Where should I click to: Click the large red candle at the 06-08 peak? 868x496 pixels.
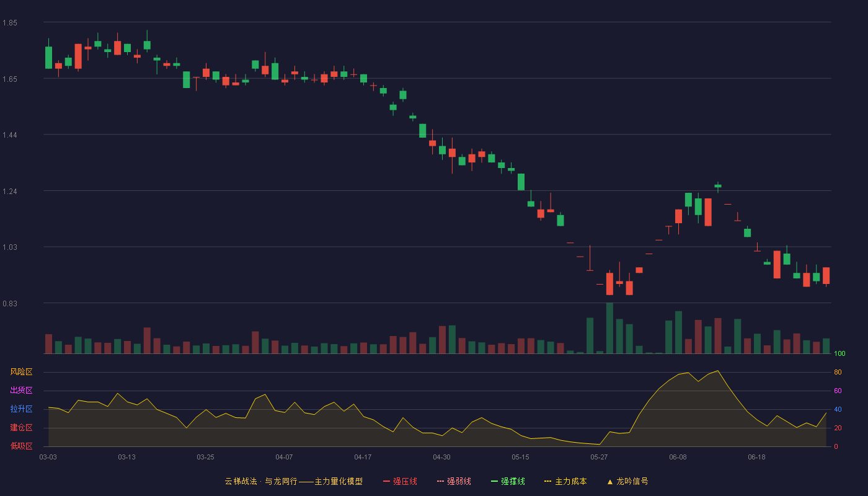[x=708, y=212]
